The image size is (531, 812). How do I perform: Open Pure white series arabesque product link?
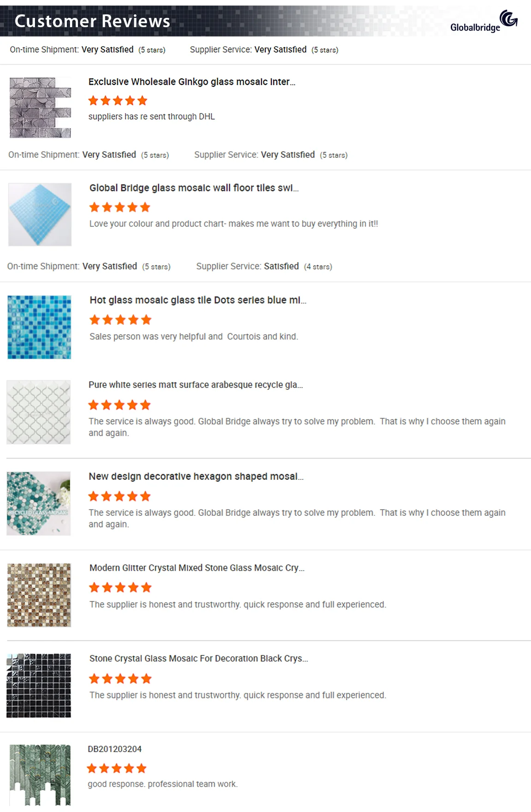tap(196, 385)
